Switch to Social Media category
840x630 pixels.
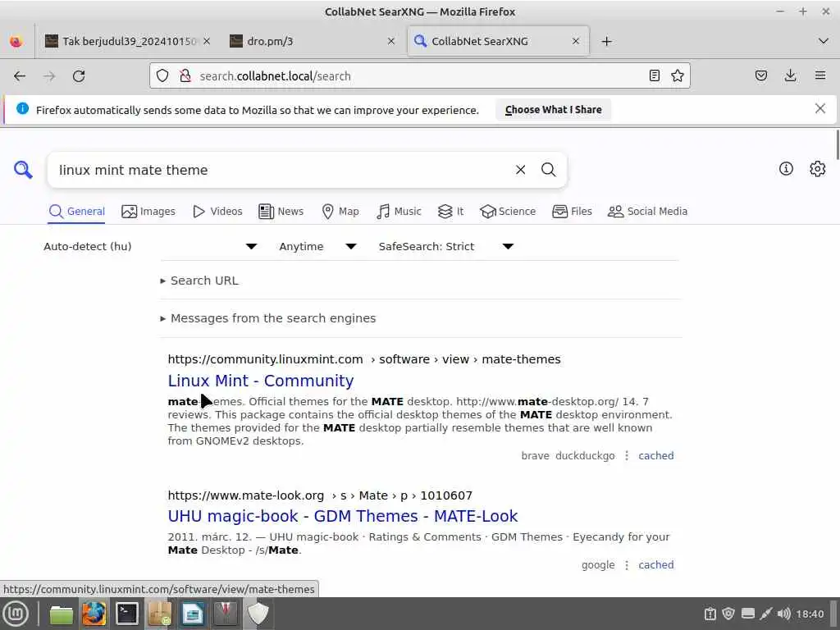648,212
